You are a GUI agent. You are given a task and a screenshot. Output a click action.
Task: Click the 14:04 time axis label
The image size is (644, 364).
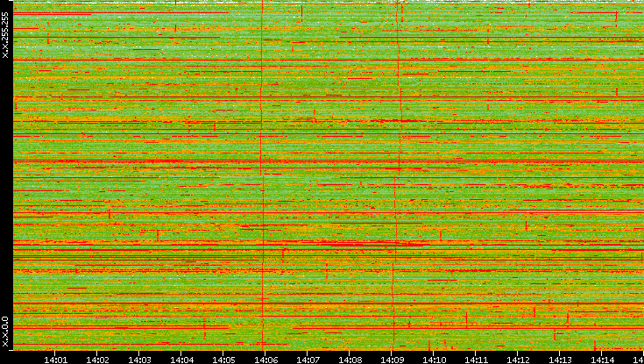click(181, 360)
